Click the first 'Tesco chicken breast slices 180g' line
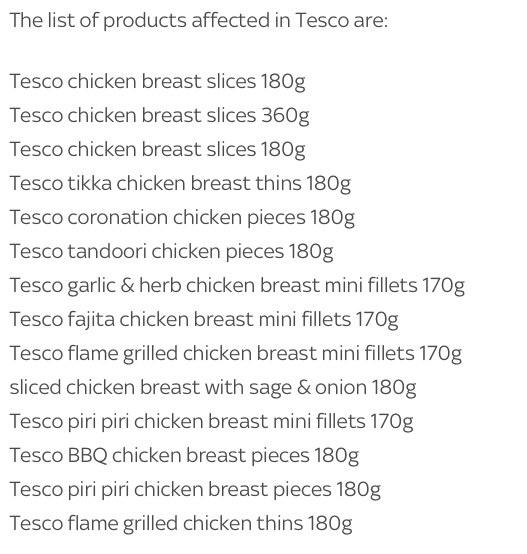The image size is (527, 554). pos(158,82)
